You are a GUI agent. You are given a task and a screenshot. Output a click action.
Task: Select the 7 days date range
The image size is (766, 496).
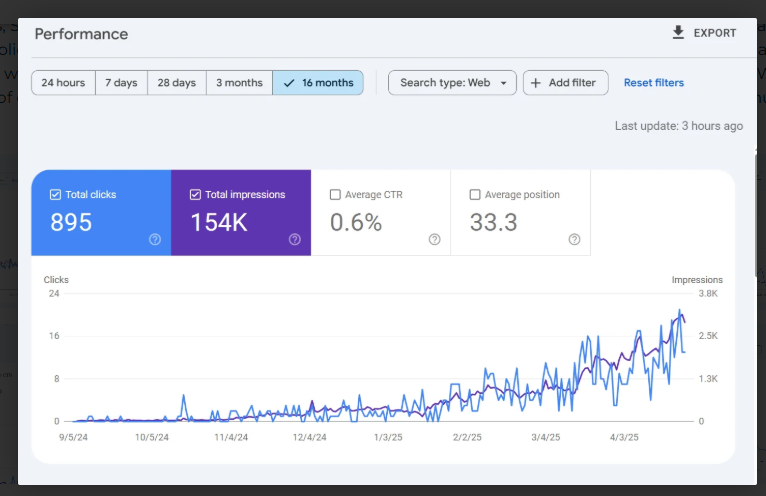pyautogui.click(x=121, y=83)
